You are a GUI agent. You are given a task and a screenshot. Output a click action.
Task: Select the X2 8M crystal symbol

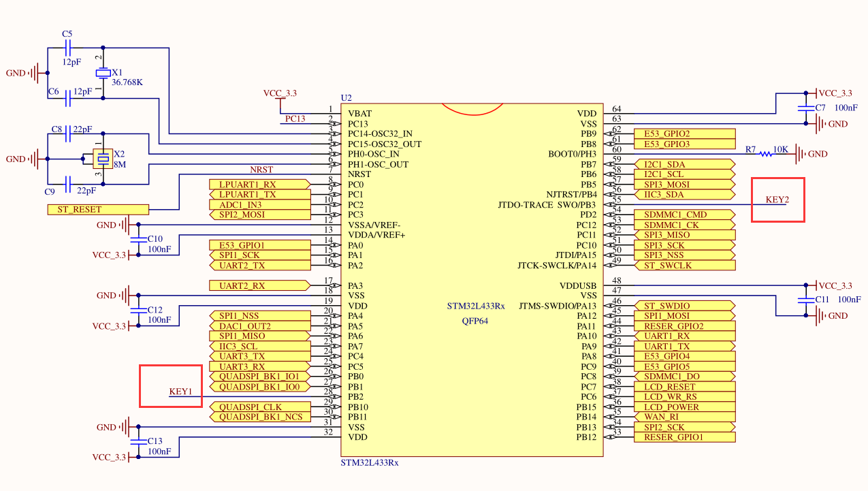(102, 159)
